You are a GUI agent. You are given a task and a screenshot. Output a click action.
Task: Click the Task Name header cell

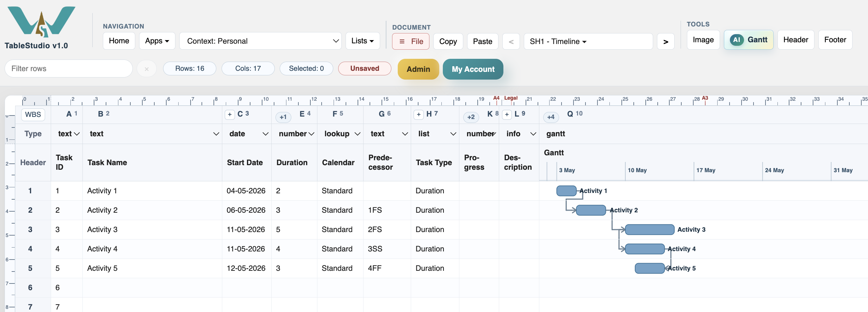[152, 162]
